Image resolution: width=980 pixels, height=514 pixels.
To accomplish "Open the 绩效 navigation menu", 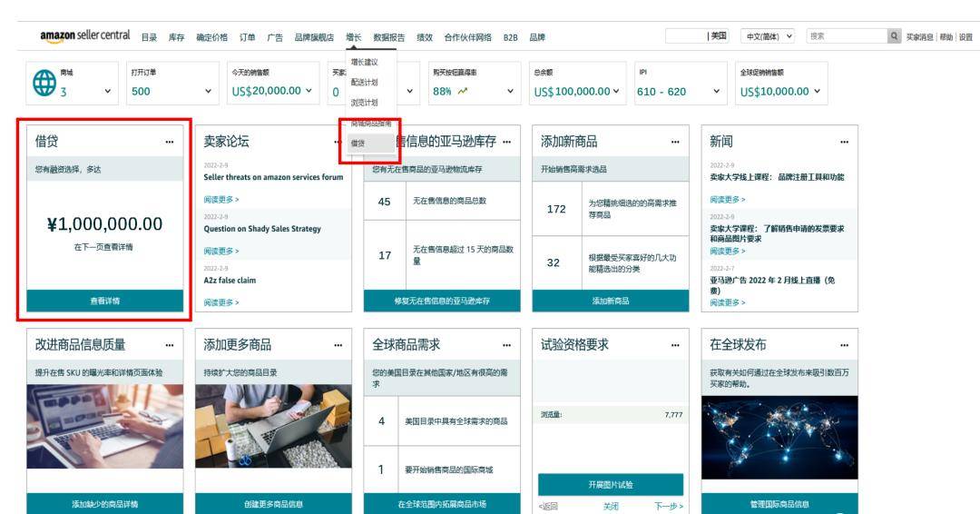I will click(425, 37).
